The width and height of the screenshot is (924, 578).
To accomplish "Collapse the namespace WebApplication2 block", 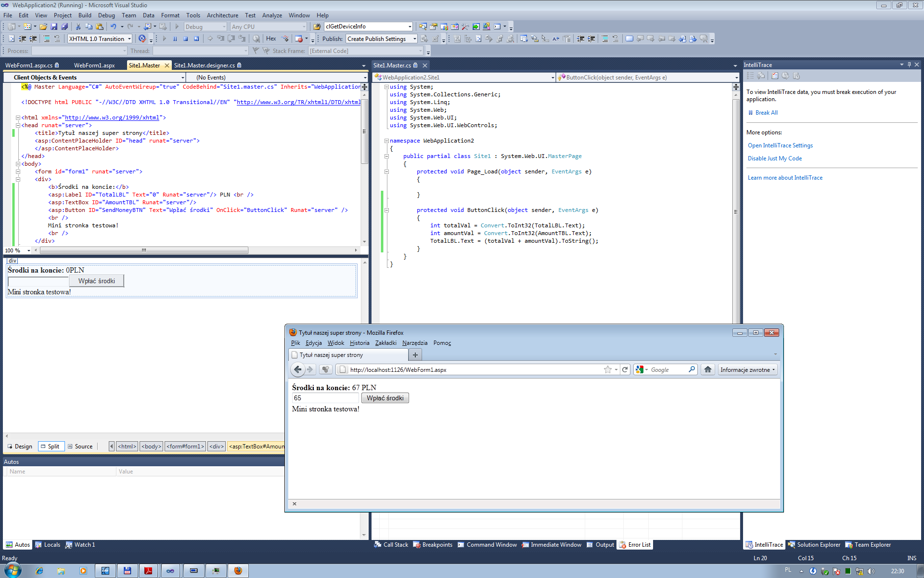I will click(x=386, y=141).
